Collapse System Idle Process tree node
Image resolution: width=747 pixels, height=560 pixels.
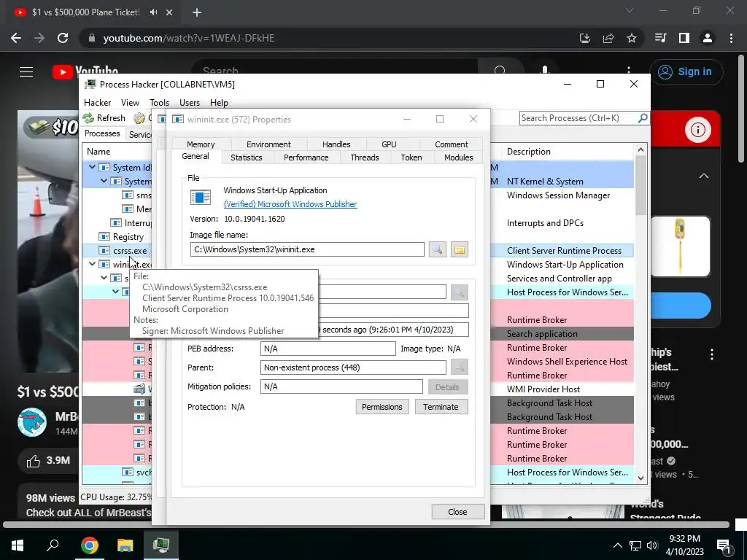93,167
